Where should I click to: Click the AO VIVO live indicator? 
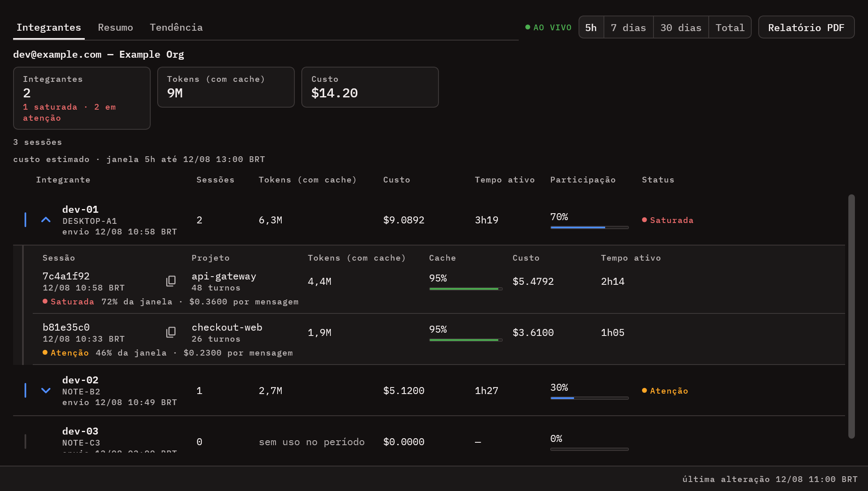click(x=549, y=27)
